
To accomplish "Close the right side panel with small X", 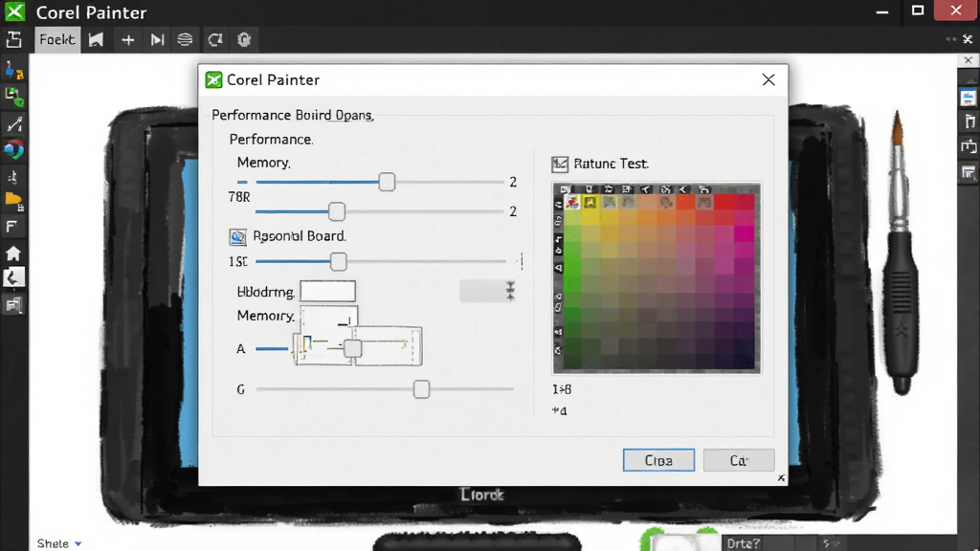I will tap(969, 60).
